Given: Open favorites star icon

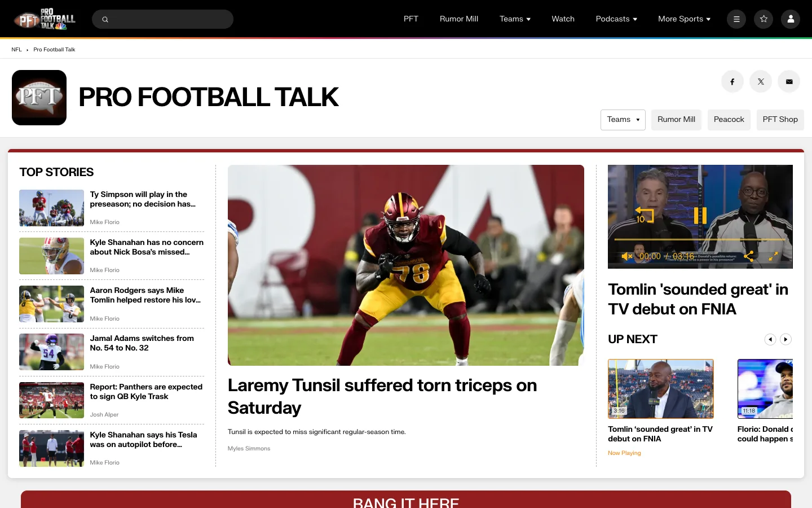Looking at the screenshot, I should (x=764, y=19).
